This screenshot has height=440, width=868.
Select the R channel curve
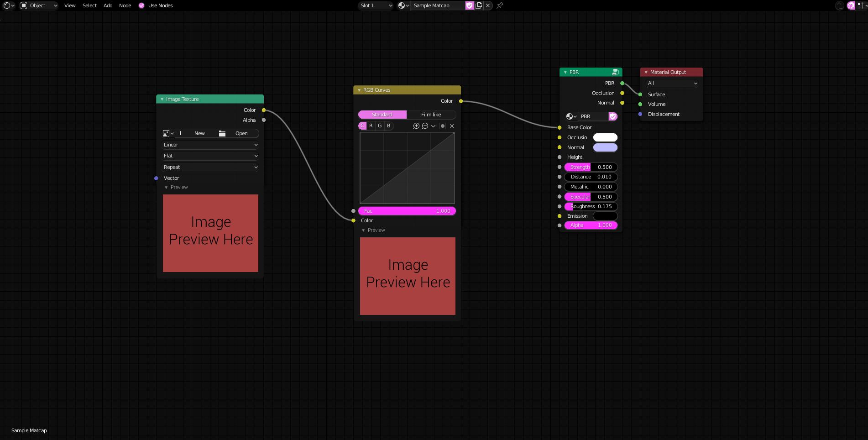tap(371, 126)
